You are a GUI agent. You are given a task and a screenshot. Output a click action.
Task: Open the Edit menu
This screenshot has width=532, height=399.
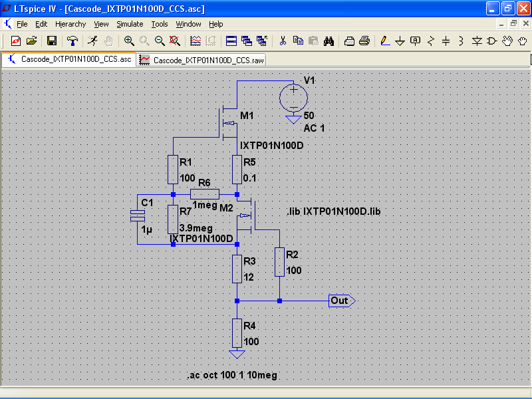[41, 24]
